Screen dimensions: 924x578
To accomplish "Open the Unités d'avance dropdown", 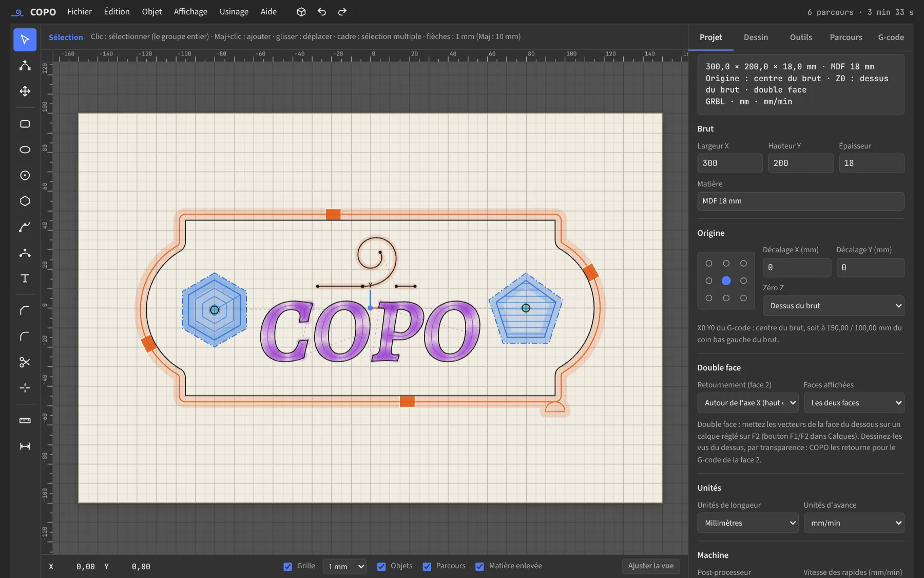I will 854,523.
